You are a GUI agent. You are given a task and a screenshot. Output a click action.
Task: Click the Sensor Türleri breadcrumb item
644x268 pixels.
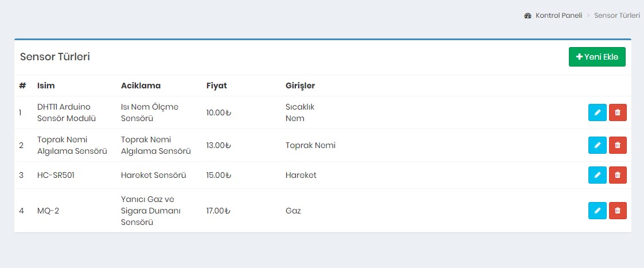point(617,15)
